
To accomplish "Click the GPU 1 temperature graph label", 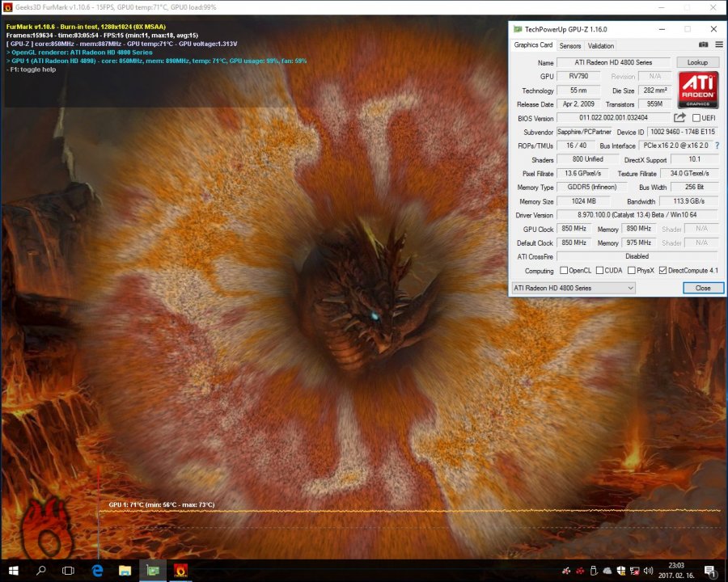I will 162,504.
